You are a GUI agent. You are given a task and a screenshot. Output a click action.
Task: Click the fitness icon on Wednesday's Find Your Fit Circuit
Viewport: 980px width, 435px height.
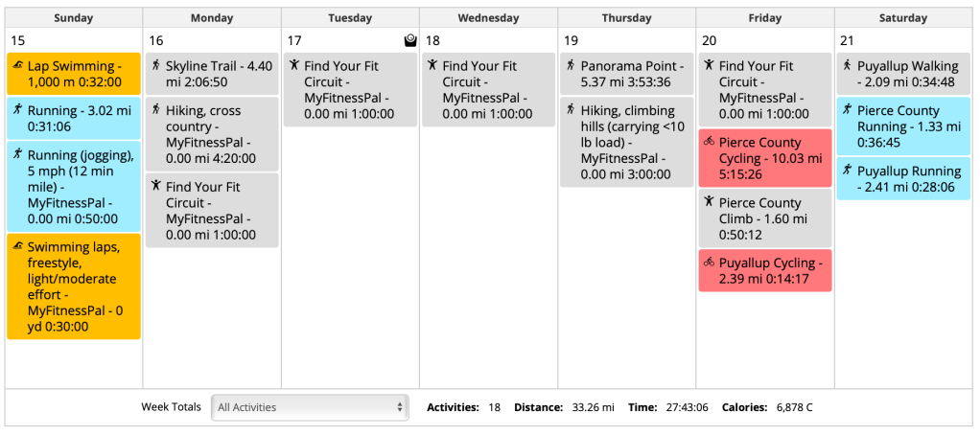[x=432, y=66]
